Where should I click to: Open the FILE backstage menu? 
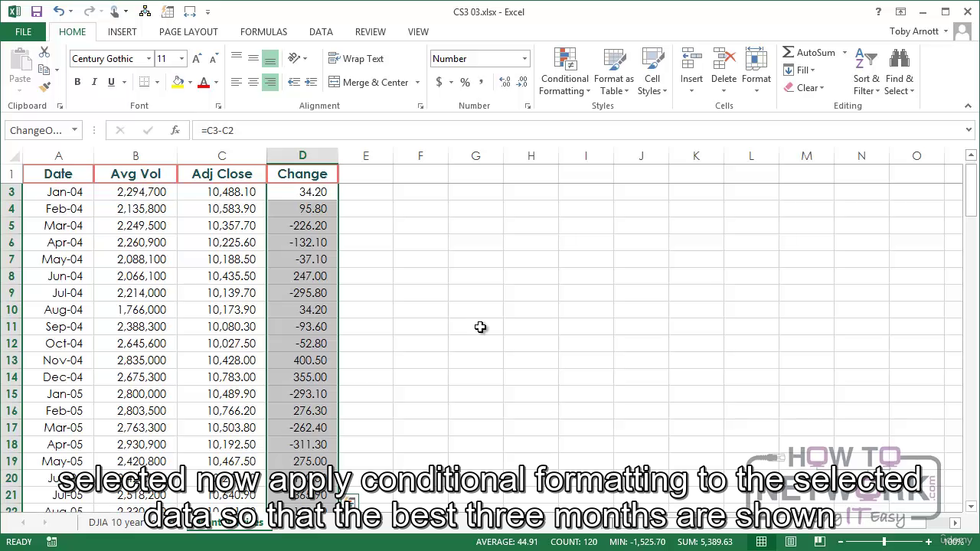tap(23, 32)
